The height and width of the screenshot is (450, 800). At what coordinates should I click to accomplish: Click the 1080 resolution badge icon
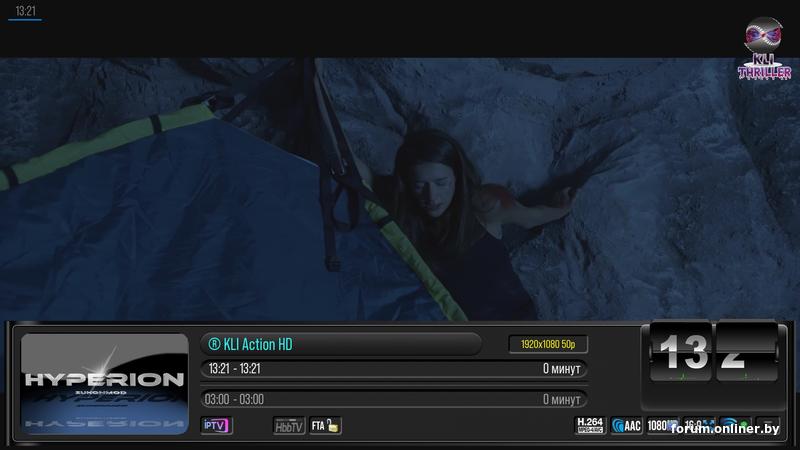661,425
